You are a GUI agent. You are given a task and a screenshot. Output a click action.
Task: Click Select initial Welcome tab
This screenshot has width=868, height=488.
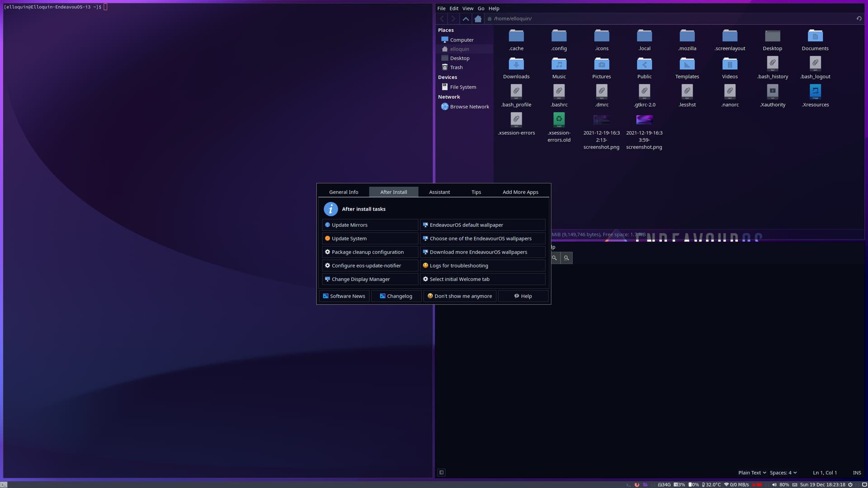pyautogui.click(x=482, y=279)
